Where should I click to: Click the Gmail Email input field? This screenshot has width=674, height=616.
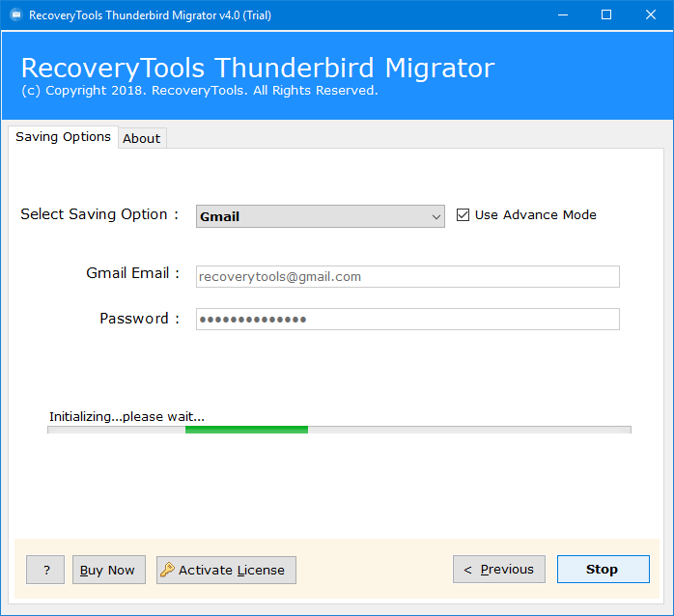pos(407,276)
